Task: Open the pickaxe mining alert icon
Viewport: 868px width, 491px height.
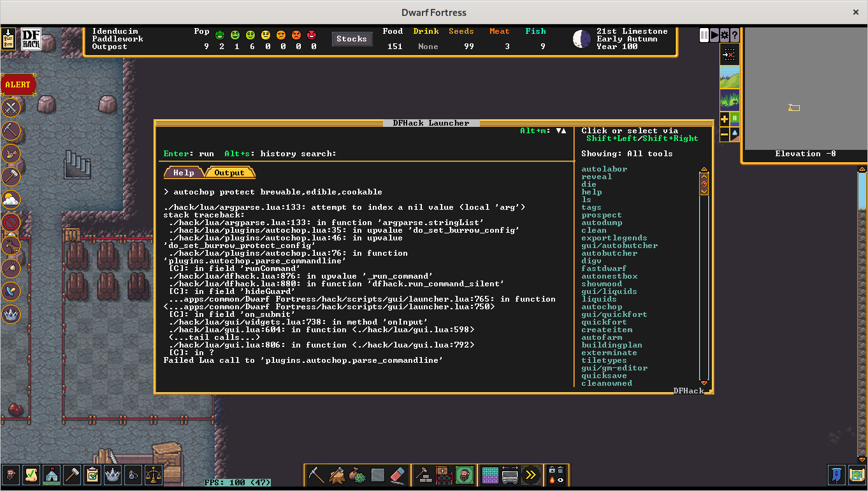Action: 11,131
